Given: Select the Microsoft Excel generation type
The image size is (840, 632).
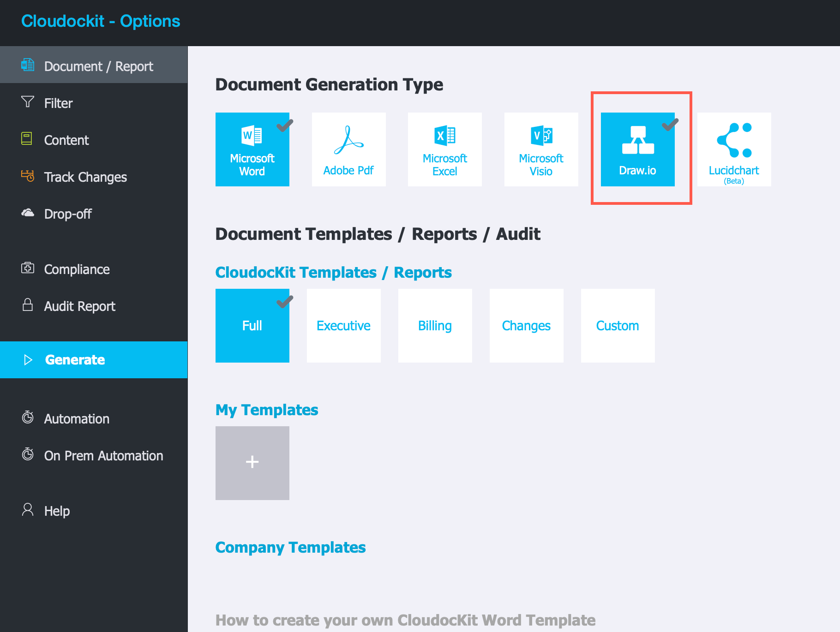Looking at the screenshot, I should pos(444,149).
